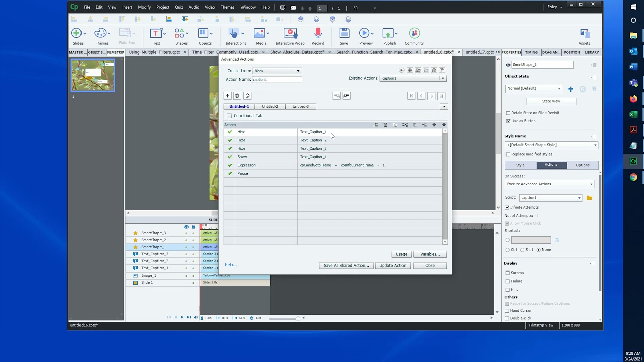Delete decision tab using trash icon

click(x=237, y=96)
